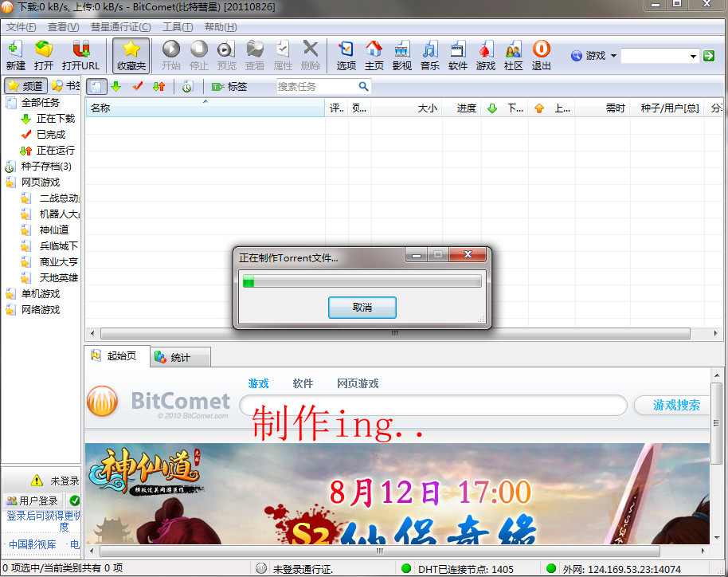728x577 pixels.
Task: Click the 打开 (Open) toolbar icon
Action: click(x=44, y=55)
